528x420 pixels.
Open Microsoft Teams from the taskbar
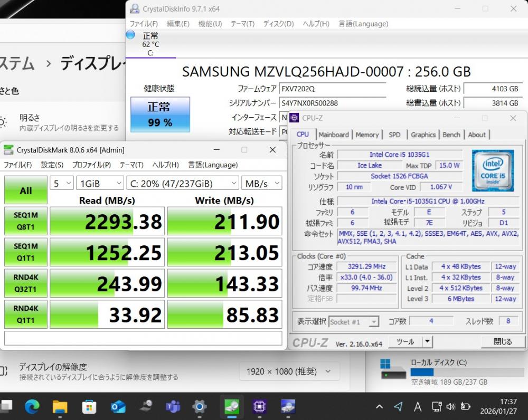pyautogui.click(x=173, y=406)
